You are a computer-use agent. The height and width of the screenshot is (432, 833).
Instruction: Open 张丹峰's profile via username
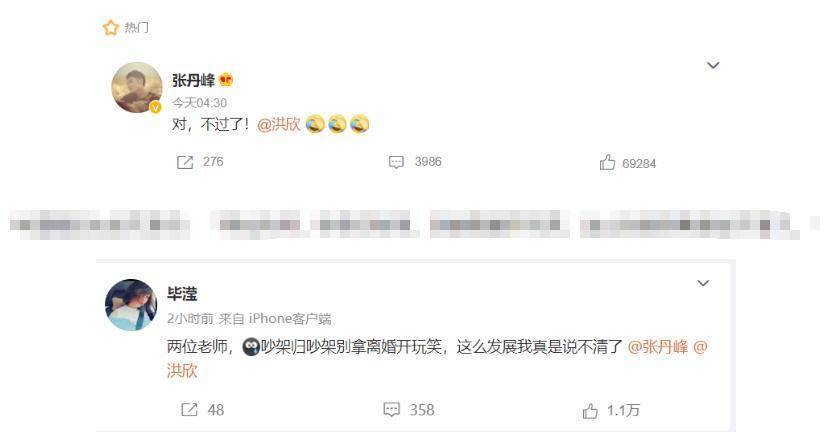click(193, 80)
